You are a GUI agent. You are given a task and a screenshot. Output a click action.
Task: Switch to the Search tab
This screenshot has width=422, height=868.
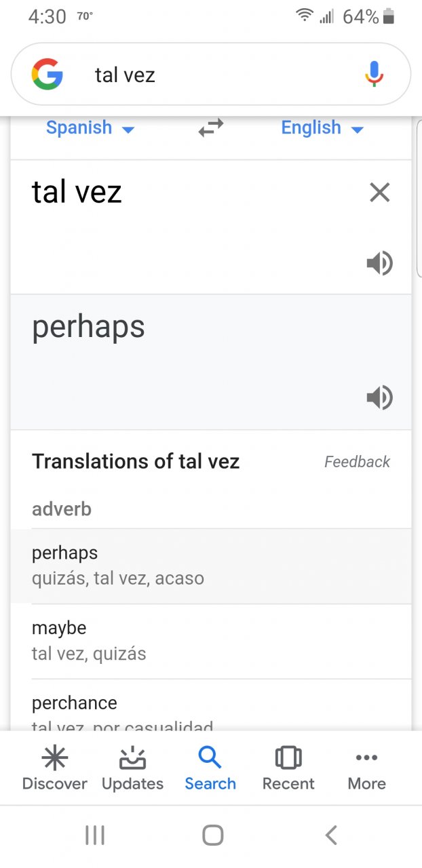210,769
